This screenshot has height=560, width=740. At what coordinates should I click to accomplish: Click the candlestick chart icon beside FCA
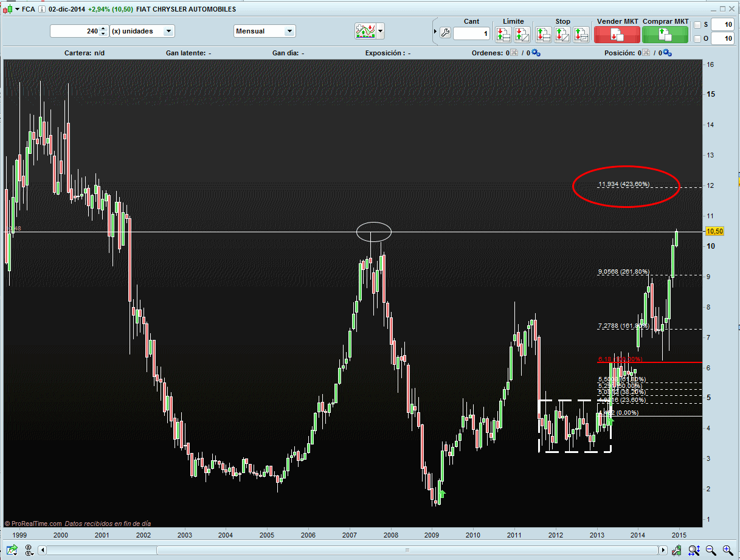pyautogui.click(x=8, y=9)
